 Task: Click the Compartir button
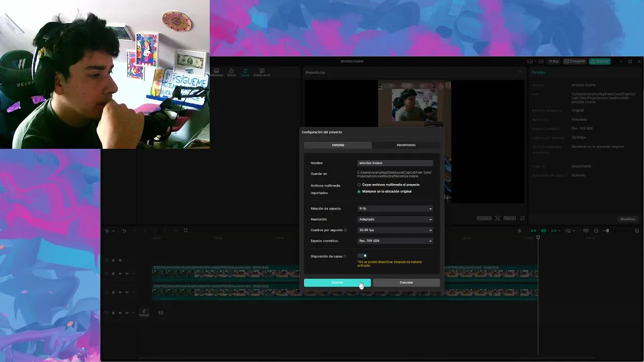(575, 61)
